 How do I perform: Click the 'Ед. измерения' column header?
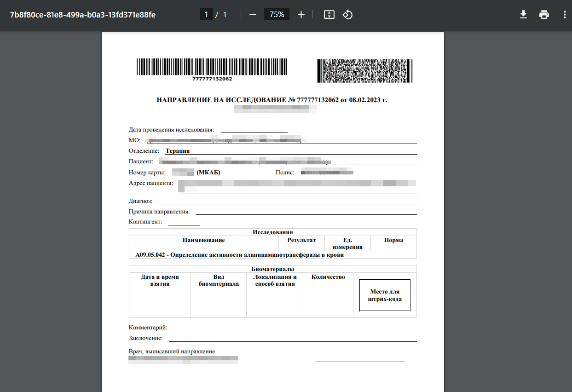click(x=347, y=243)
